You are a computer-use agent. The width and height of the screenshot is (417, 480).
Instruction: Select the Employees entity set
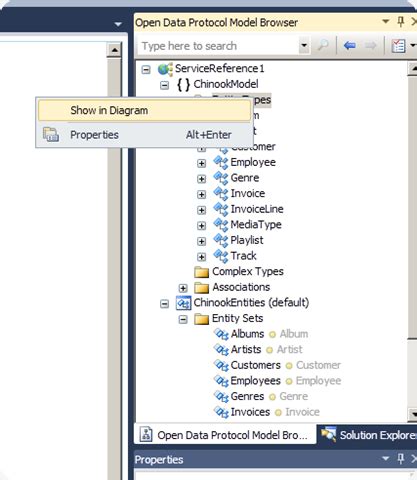pos(256,381)
